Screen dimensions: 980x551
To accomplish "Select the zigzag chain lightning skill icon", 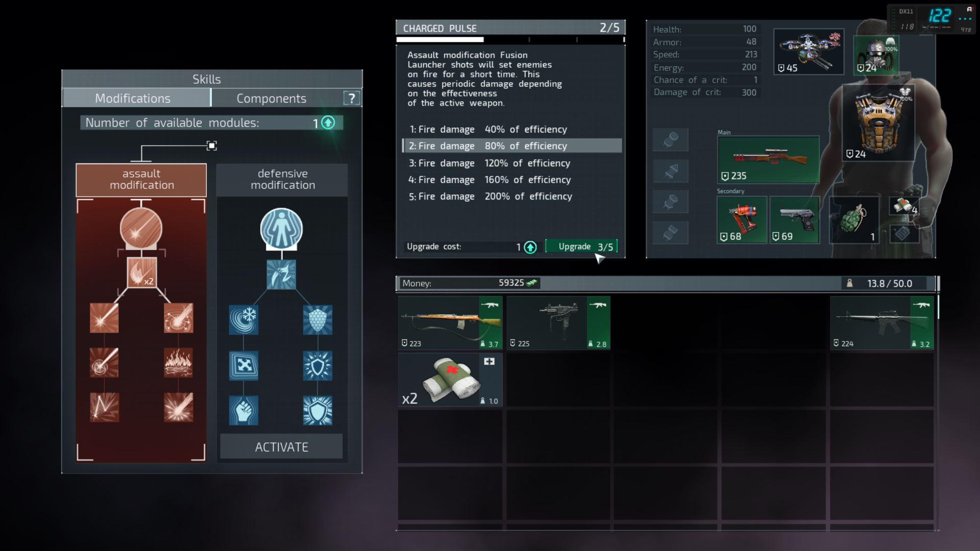I will click(x=105, y=407).
